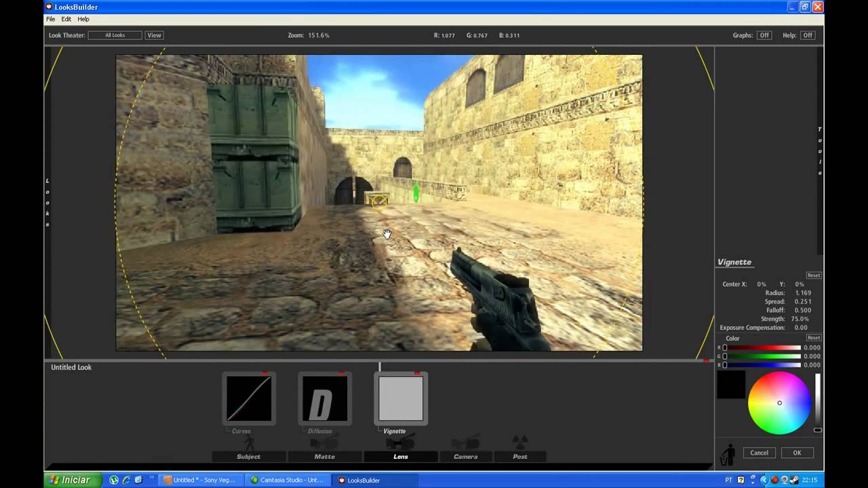
Task: Click the 22:15 system clock
Action: (810, 480)
